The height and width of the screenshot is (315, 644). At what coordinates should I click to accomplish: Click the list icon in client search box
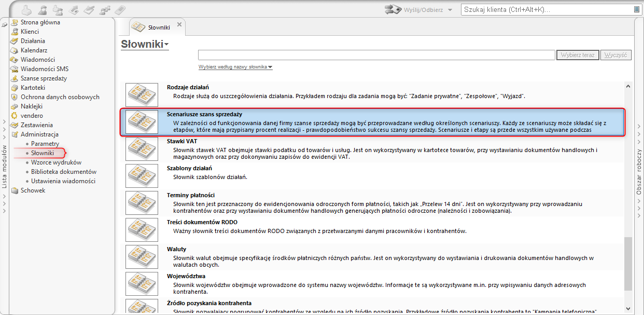(x=636, y=9)
